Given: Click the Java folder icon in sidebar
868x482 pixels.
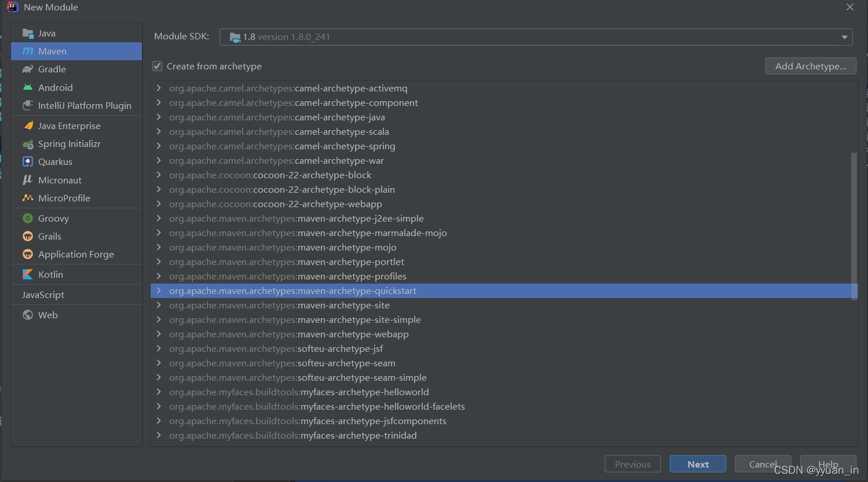Looking at the screenshot, I should 28,34.
